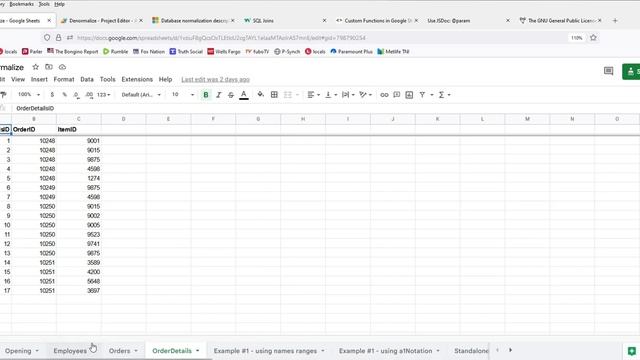Open the Insert menu

click(39, 79)
